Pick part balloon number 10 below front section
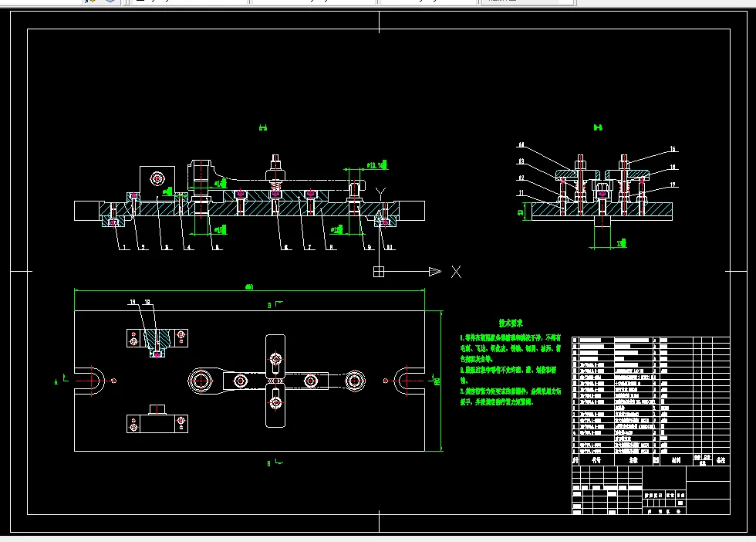 (390, 247)
